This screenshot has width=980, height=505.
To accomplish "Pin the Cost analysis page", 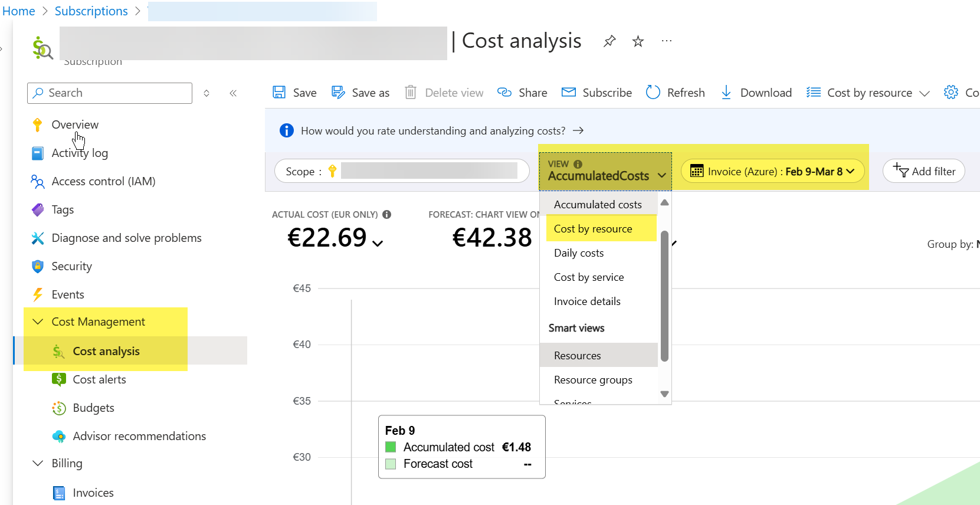I will [x=609, y=41].
